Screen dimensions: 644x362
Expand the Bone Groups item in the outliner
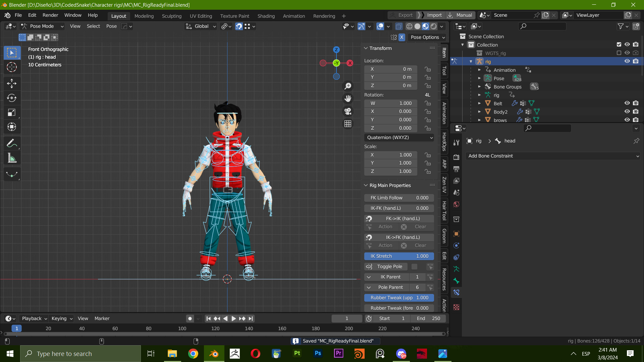479,86
